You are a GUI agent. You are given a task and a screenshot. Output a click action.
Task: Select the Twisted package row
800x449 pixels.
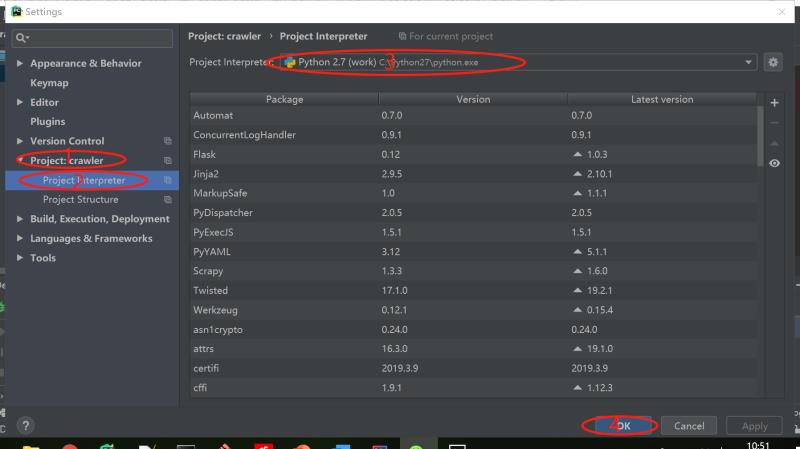click(x=473, y=290)
